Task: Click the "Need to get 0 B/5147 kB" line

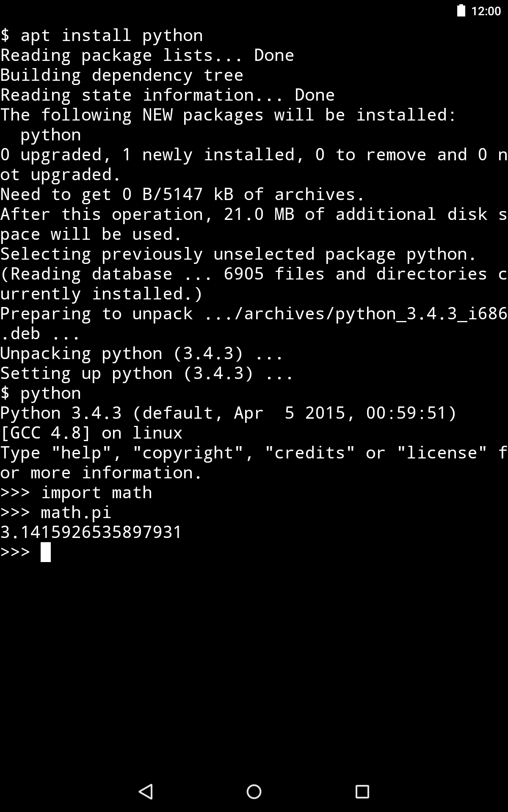Action: click(x=182, y=195)
